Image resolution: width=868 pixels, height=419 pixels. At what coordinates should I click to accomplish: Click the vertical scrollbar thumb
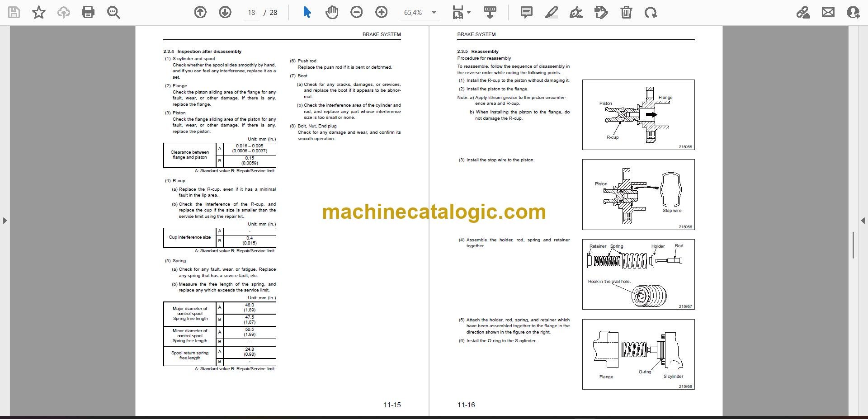853,245
